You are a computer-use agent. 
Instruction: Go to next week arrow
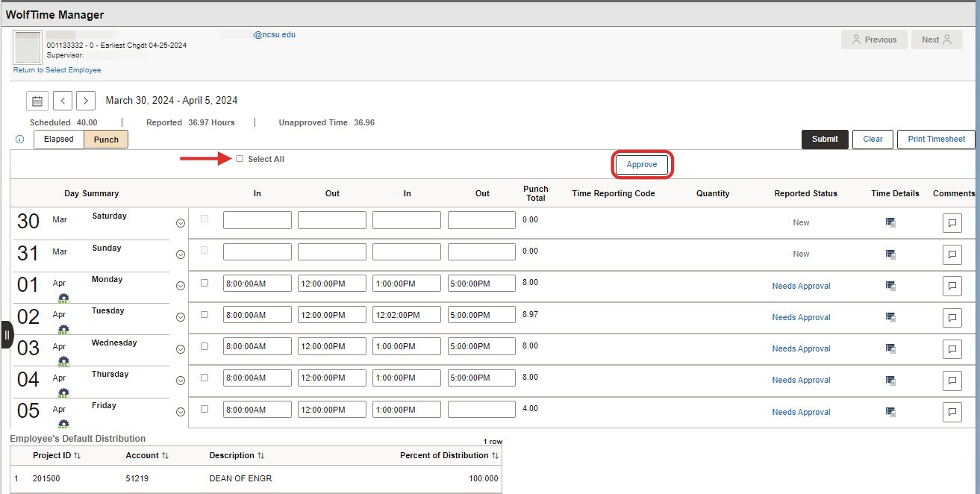(86, 101)
